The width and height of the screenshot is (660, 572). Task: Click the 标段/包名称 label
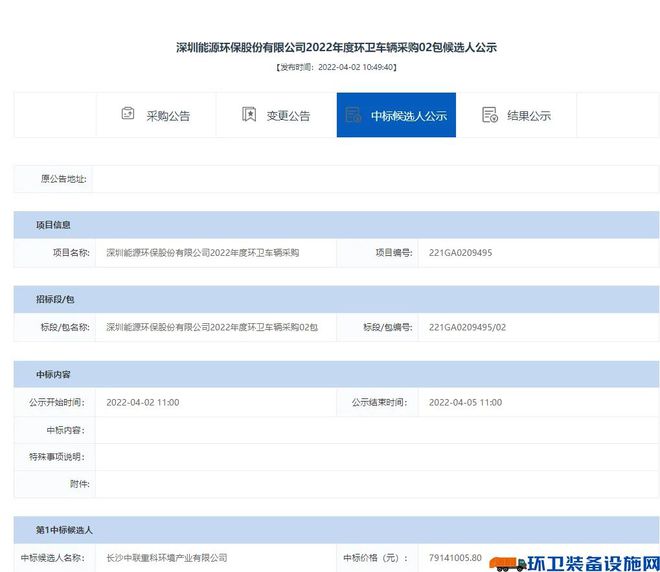(65, 327)
